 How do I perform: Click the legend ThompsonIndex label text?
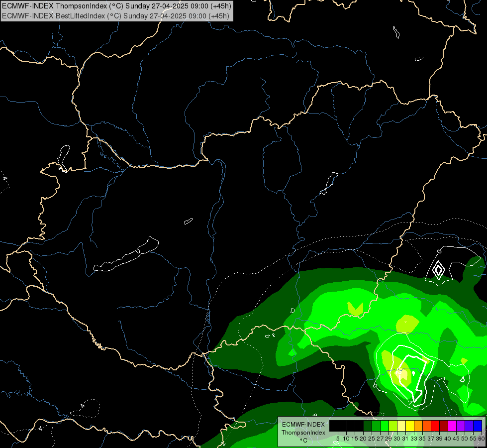(x=303, y=433)
